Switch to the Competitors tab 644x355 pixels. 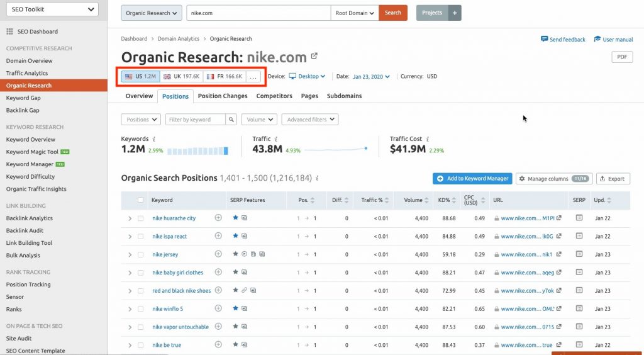click(274, 96)
